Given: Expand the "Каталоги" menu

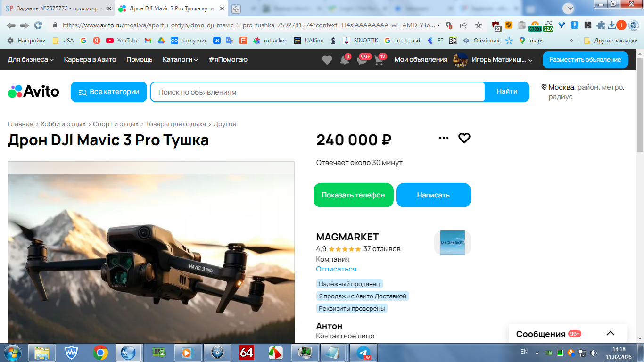Looking at the screenshot, I should click(181, 59).
